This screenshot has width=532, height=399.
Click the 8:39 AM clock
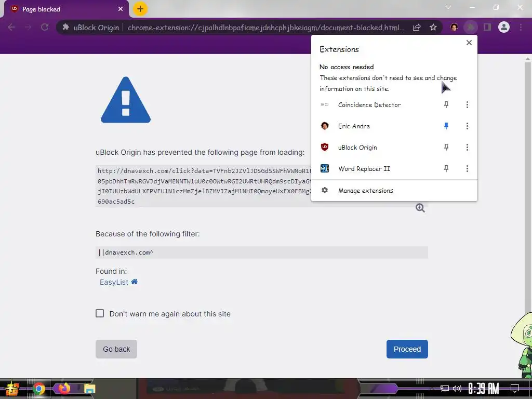point(484,389)
